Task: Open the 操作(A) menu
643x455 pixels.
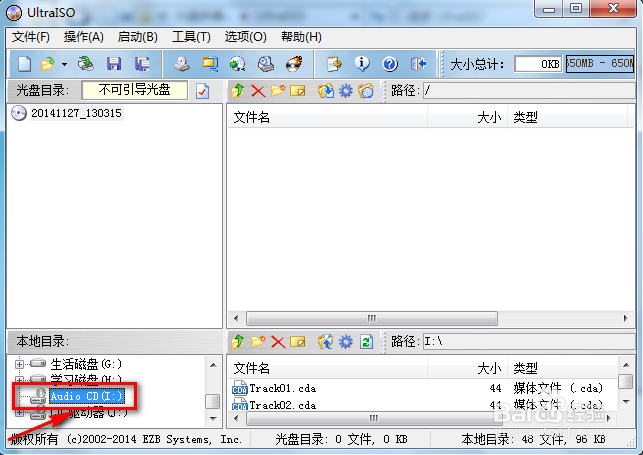Action: (83, 37)
